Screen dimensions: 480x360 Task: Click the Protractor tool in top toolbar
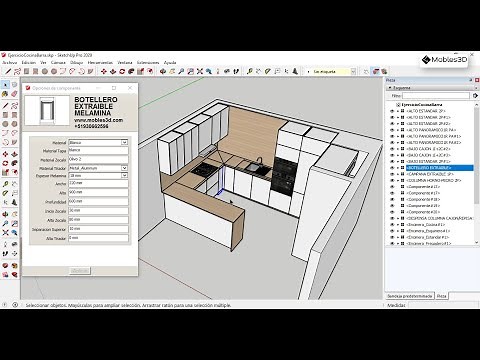[267, 71]
